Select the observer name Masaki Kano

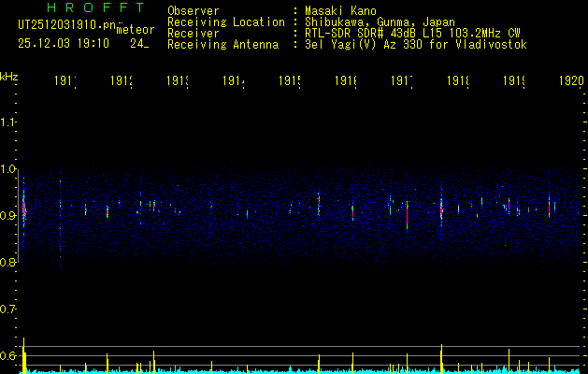tap(340, 11)
